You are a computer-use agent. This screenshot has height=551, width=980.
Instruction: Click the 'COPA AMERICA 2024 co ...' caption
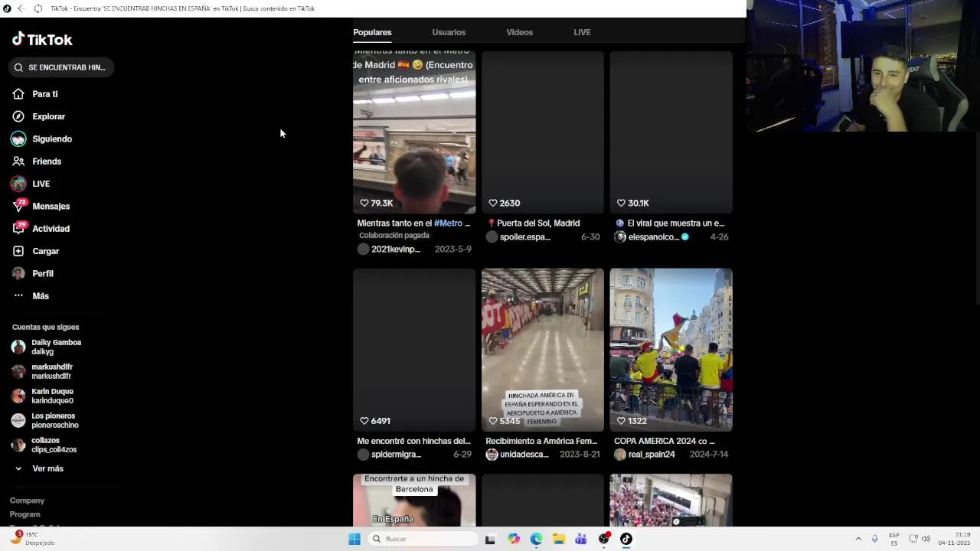665,441
